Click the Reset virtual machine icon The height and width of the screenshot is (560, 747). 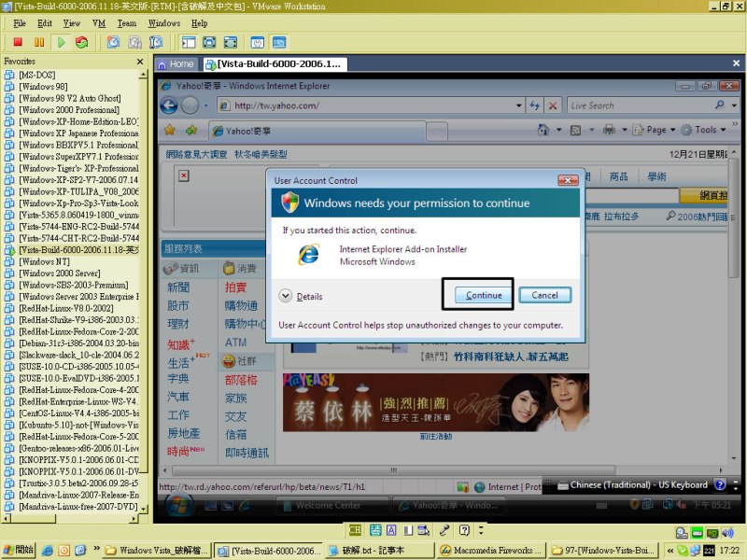pos(82,42)
